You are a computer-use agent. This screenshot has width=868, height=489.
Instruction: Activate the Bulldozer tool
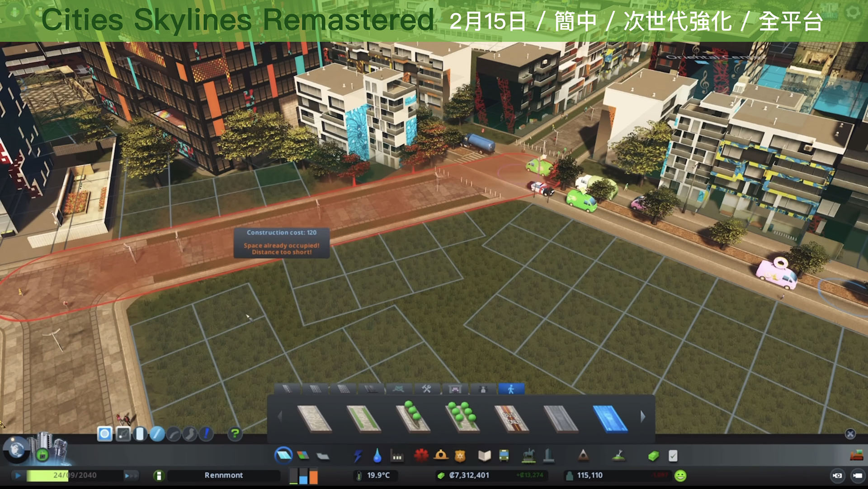(856, 455)
